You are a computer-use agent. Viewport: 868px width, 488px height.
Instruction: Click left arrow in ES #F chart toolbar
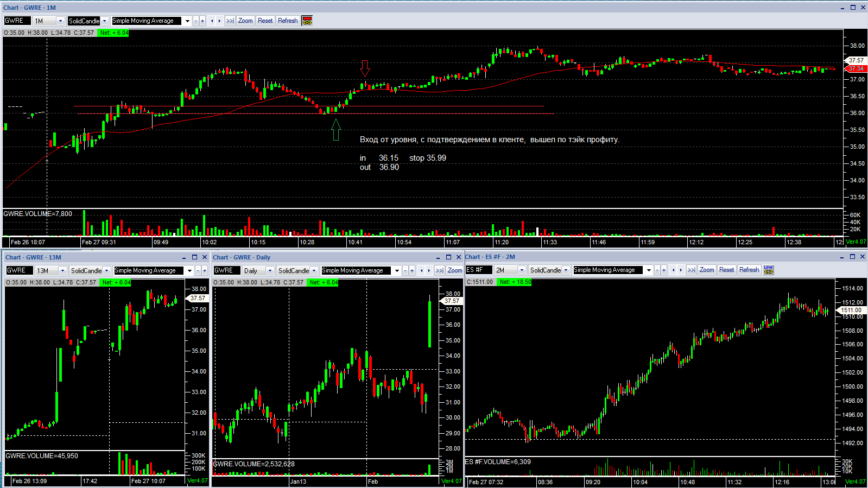click(x=674, y=270)
